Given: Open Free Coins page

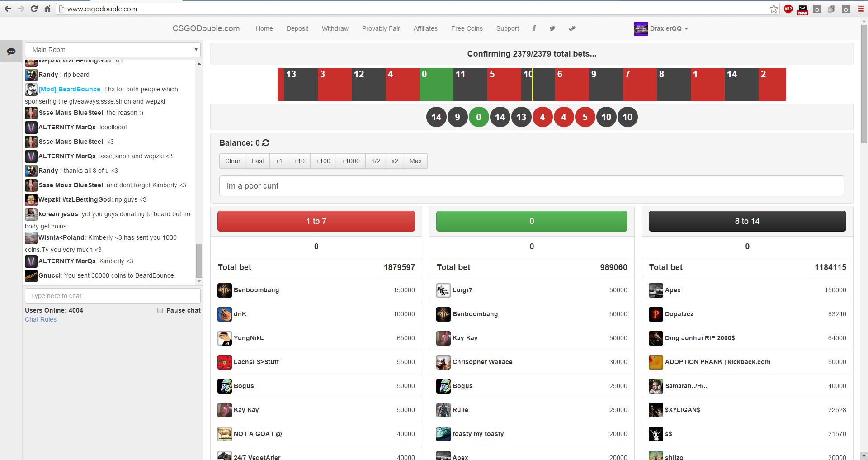Looking at the screenshot, I should click(x=467, y=28).
